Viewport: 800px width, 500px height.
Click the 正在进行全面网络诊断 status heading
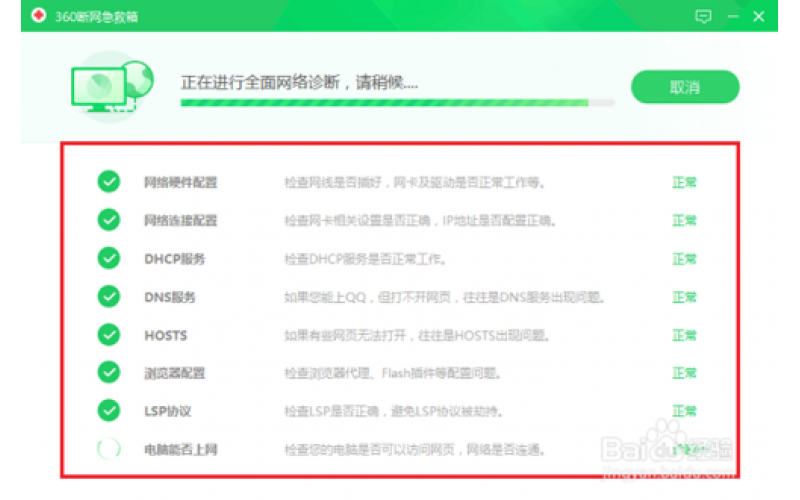(x=299, y=82)
